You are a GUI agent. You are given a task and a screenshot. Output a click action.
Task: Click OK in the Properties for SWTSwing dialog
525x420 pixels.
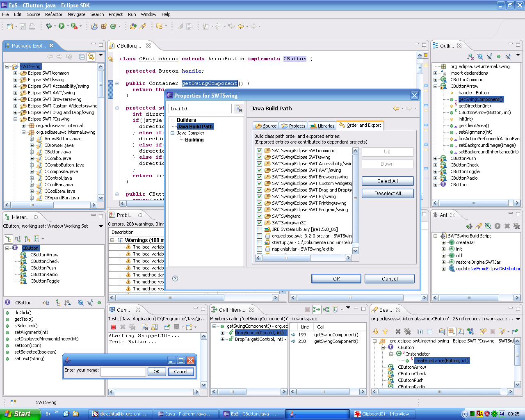pos(336,278)
